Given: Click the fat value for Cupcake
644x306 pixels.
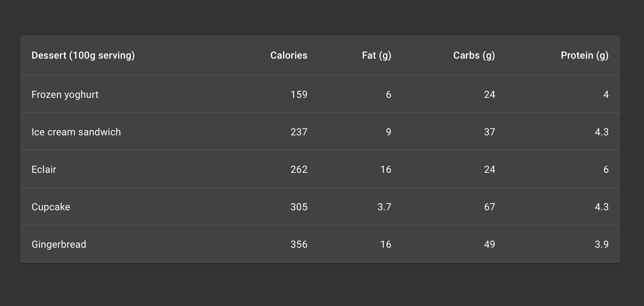Looking at the screenshot, I should (384, 207).
